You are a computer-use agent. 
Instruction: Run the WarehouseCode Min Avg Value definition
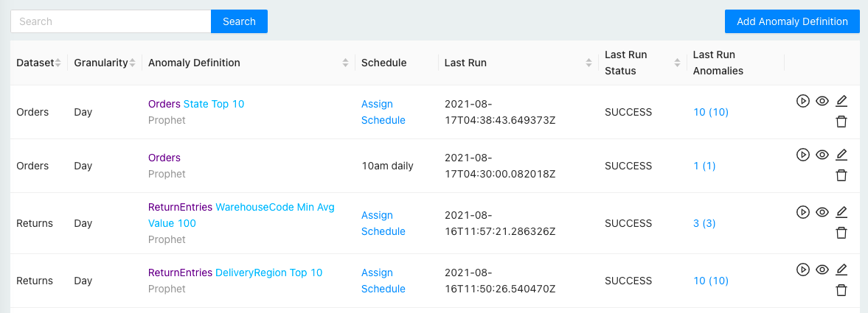pos(802,212)
